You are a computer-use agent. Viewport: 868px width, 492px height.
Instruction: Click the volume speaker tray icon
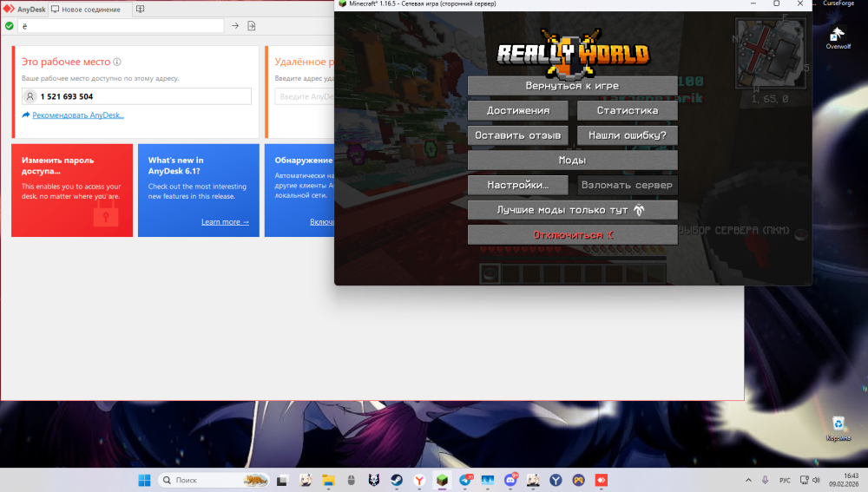817,481
